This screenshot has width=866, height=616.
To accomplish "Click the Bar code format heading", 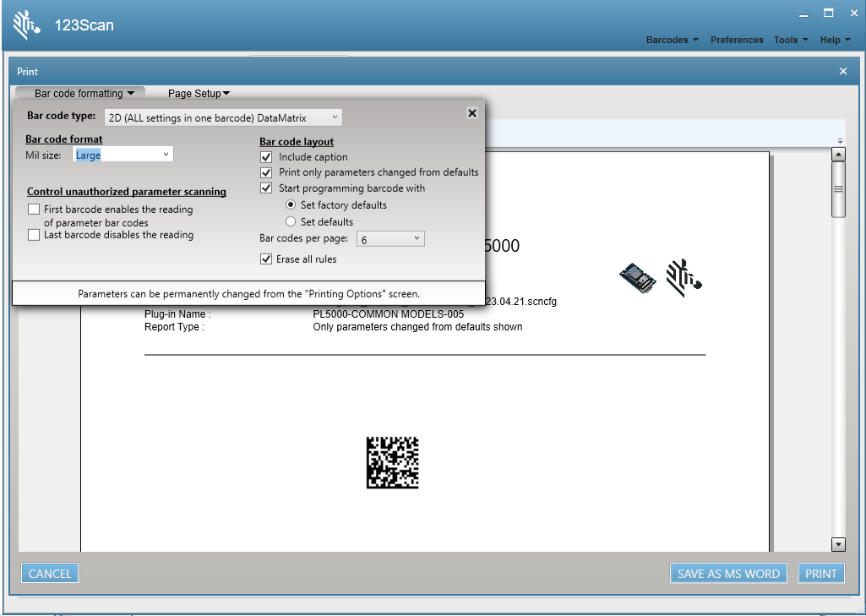I will (64, 139).
